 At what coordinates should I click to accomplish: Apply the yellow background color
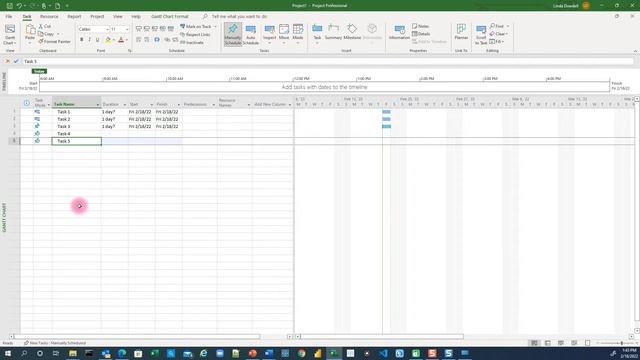point(108,40)
